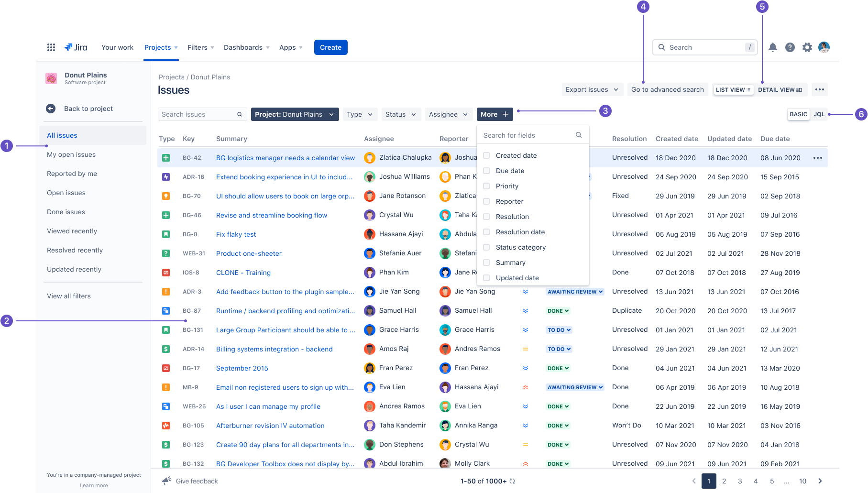Open the AWAITING REVIEW status dropdown for ADR-3
Viewport: 868px width, 493px height.
(x=575, y=292)
